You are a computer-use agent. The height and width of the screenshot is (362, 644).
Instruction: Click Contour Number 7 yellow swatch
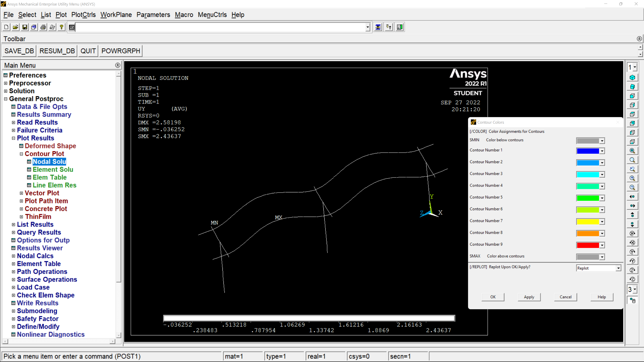tap(588, 222)
